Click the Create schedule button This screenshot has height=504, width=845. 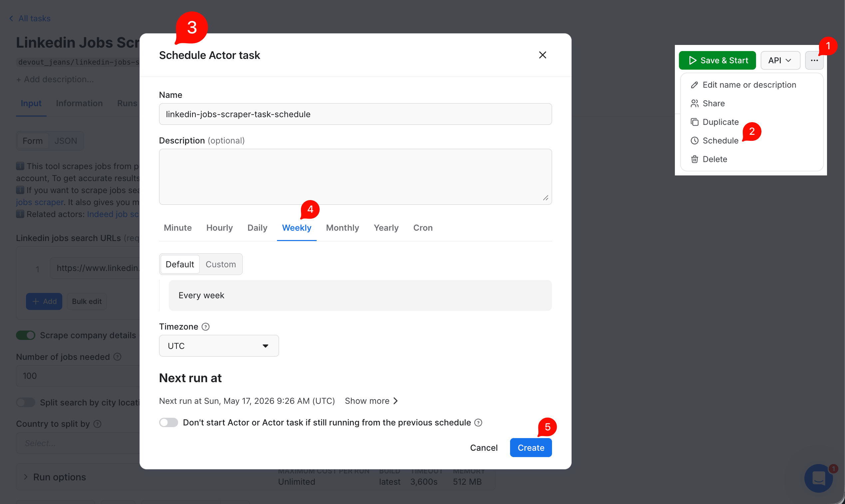531,448
